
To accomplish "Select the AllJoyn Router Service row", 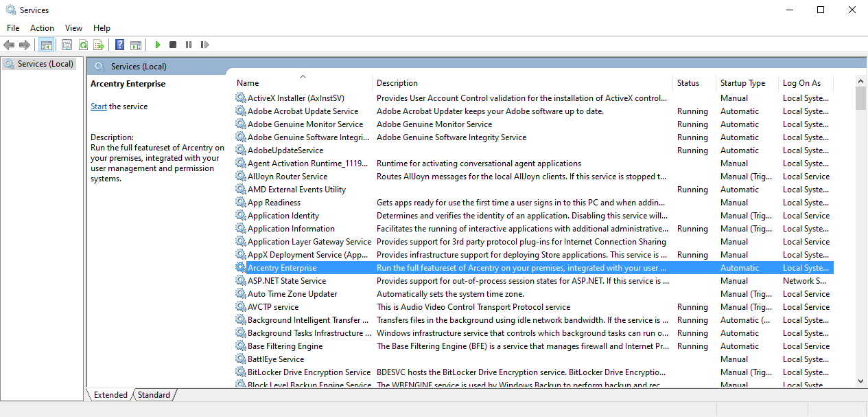I will tap(534, 177).
